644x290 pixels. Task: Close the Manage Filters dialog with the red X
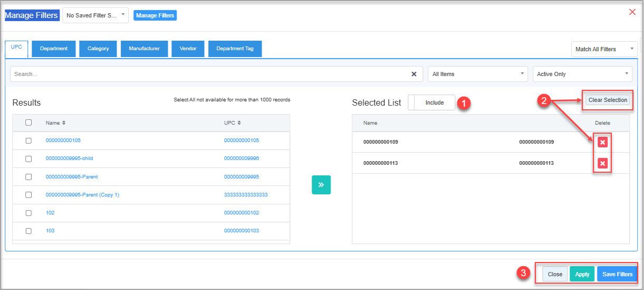click(x=632, y=12)
